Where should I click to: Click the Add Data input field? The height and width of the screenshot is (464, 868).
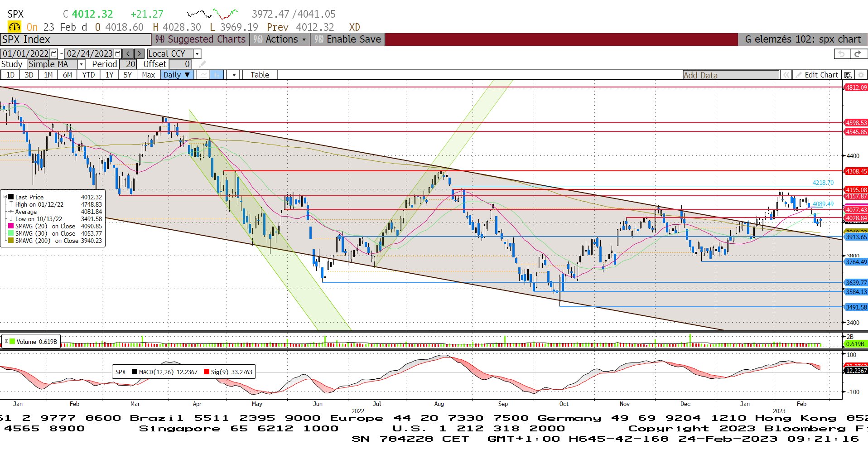click(731, 75)
